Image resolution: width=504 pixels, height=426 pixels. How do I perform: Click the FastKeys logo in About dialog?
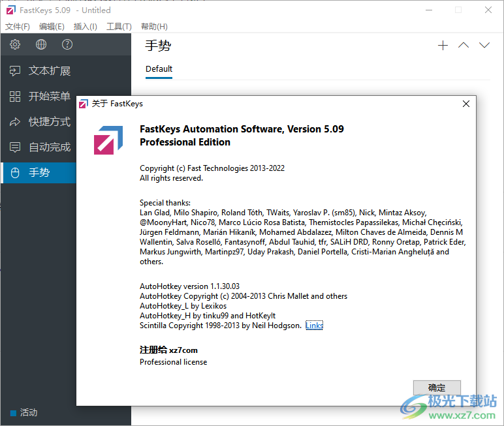point(108,140)
